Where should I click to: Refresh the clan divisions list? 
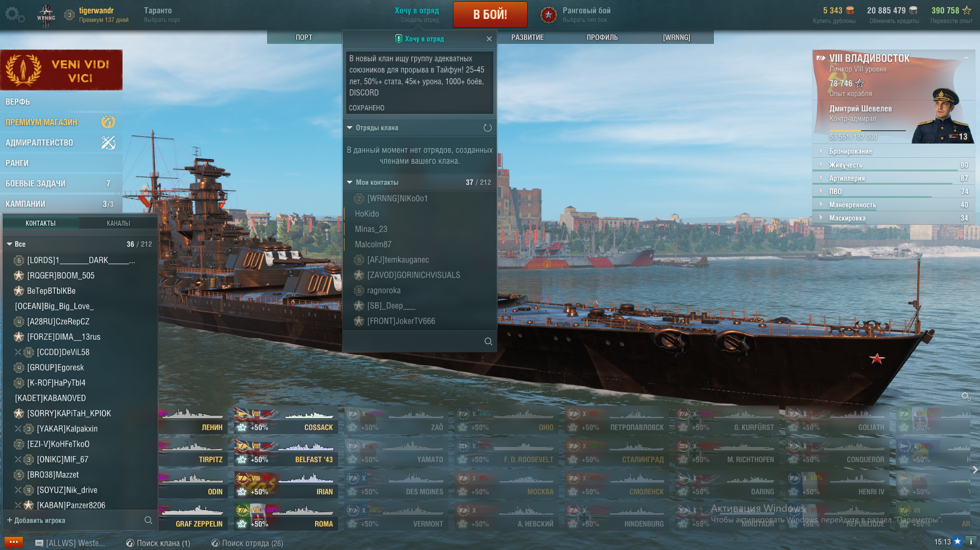[488, 128]
